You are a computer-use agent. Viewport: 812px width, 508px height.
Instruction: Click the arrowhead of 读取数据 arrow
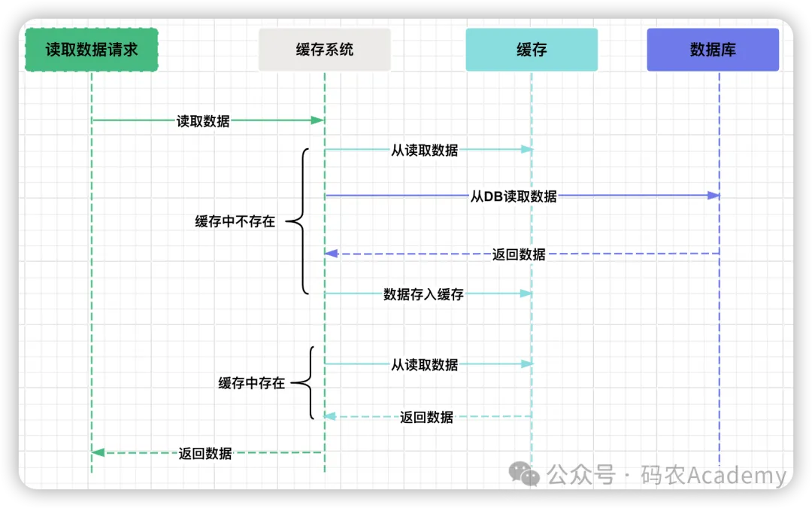point(319,120)
